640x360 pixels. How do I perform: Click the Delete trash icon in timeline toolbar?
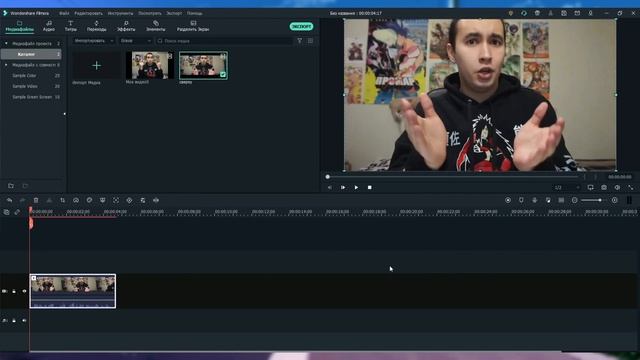tap(36, 200)
